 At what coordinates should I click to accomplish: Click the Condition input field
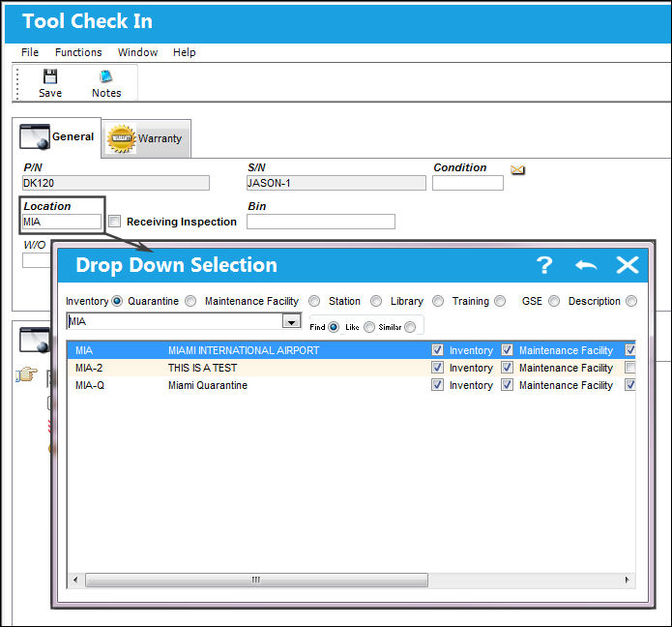click(468, 183)
